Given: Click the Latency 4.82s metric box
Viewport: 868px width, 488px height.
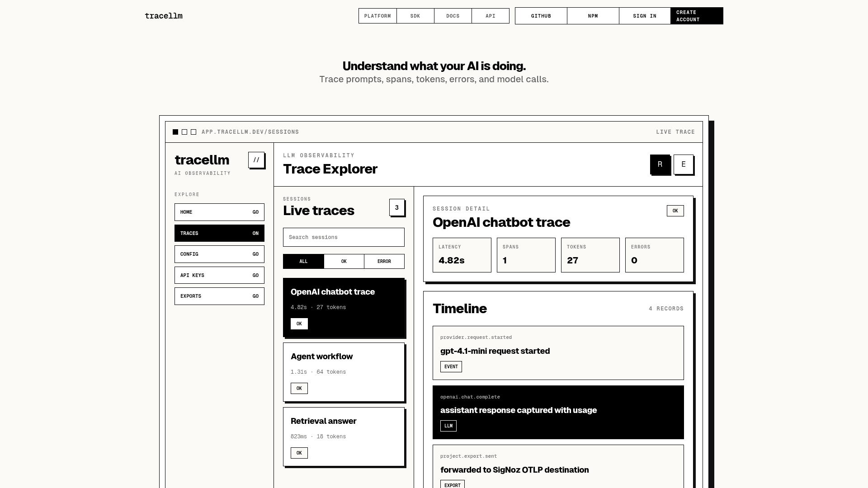Looking at the screenshot, I should coord(462,255).
